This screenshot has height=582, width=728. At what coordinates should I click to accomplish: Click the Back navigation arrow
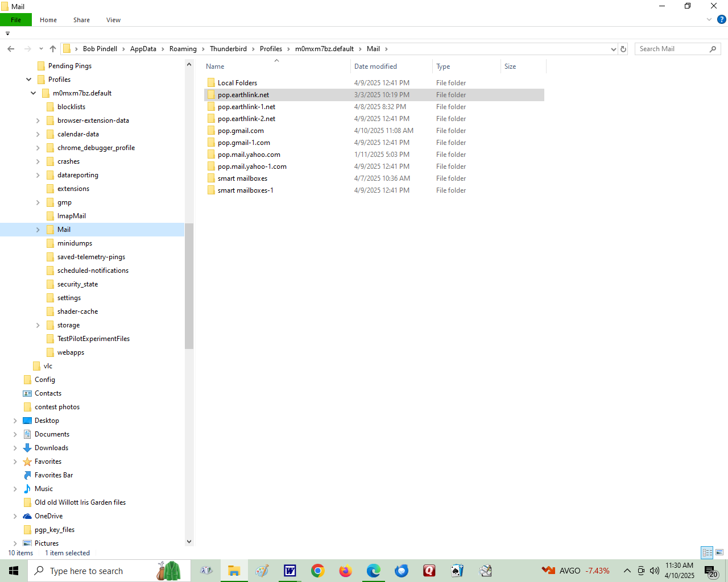pos(11,49)
